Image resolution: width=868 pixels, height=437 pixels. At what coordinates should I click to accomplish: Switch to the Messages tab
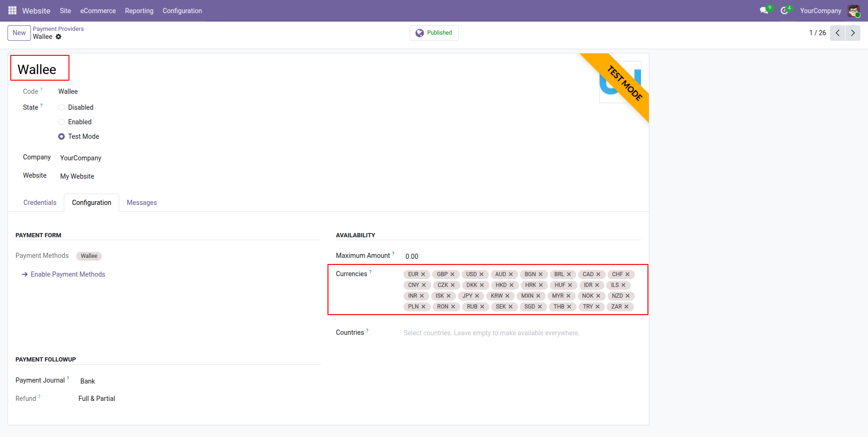tap(142, 203)
